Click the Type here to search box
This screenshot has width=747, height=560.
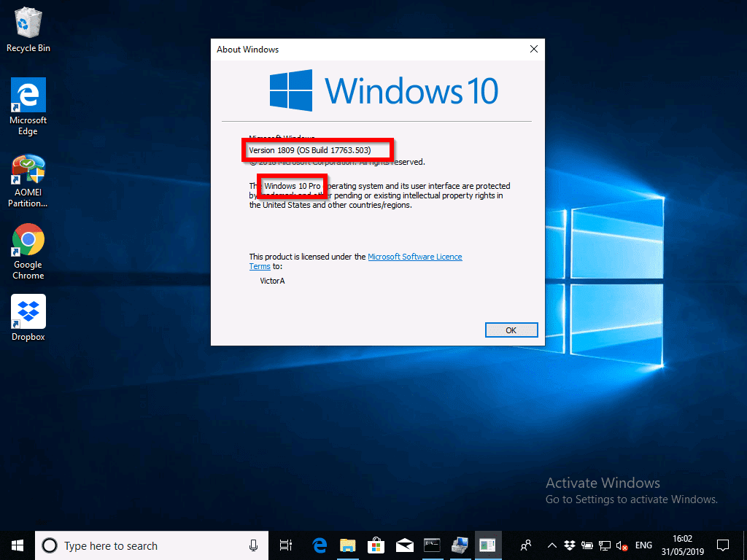[150, 545]
